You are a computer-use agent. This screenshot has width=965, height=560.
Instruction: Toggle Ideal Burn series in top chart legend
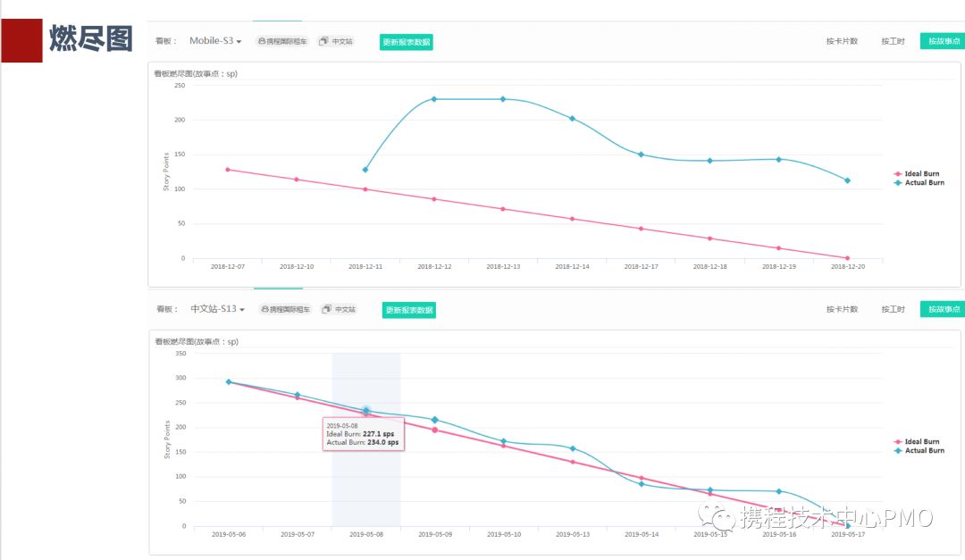point(917,173)
